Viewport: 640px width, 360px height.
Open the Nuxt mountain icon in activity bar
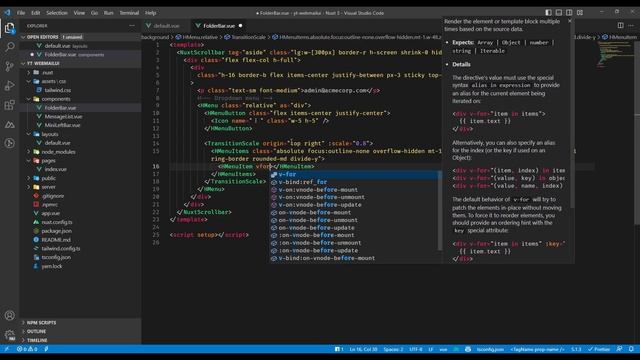click(x=9, y=124)
